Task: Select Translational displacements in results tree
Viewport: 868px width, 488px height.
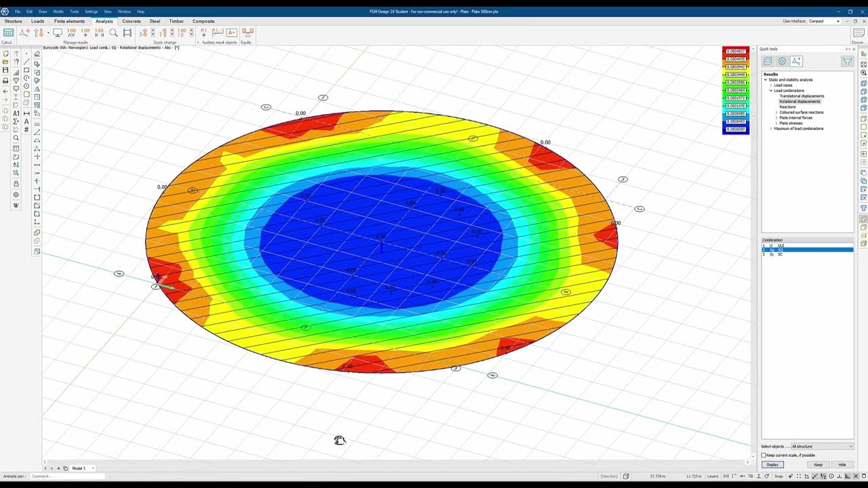Action: click(802, 96)
